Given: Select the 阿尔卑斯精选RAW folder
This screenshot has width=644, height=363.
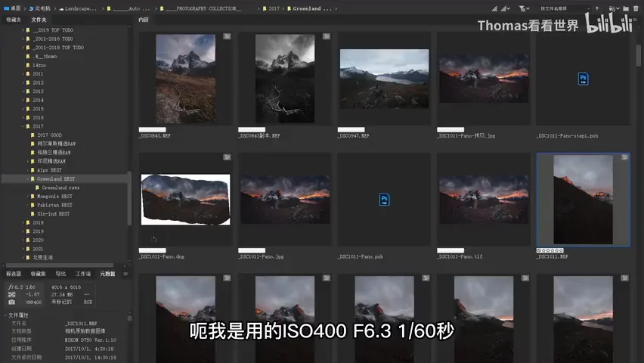Looking at the screenshot, I should (56, 144).
